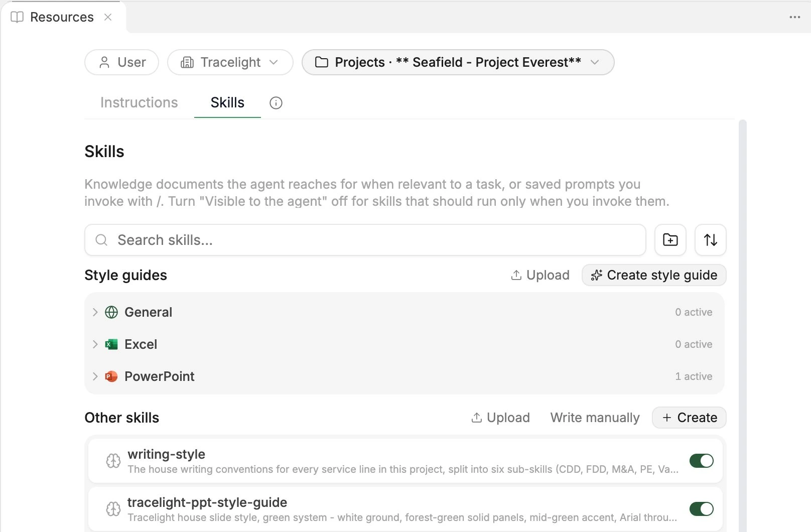Screen dimensions: 811x532
Task: Close the Resources tab
Action: coord(108,17)
